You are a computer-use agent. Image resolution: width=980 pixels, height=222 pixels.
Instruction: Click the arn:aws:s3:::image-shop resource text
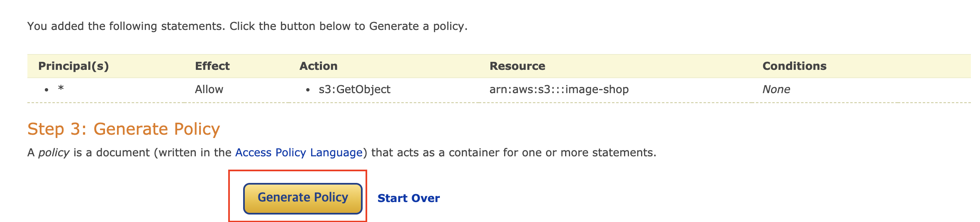pyautogui.click(x=559, y=89)
